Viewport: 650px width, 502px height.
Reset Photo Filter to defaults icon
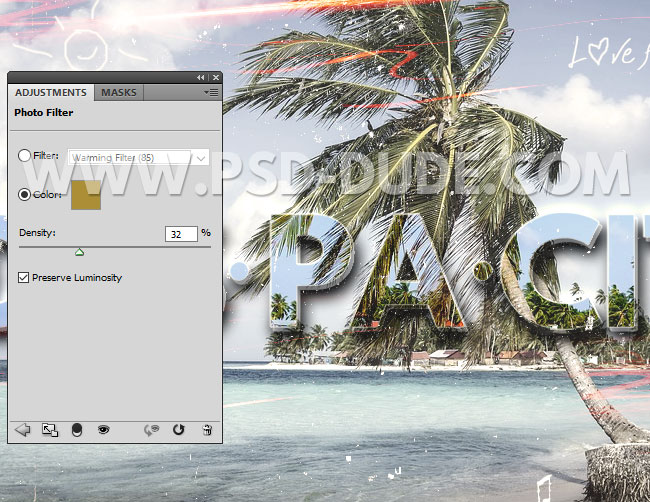(179, 429)
